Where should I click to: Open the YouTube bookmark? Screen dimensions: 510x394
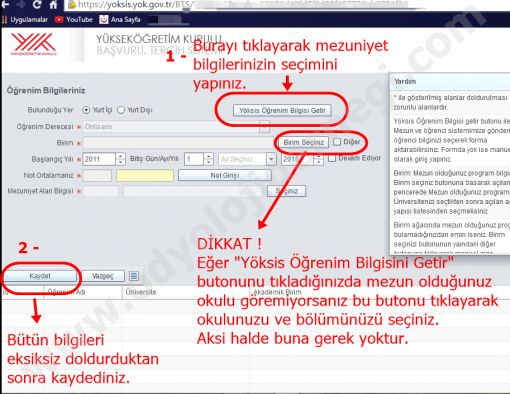74,20
